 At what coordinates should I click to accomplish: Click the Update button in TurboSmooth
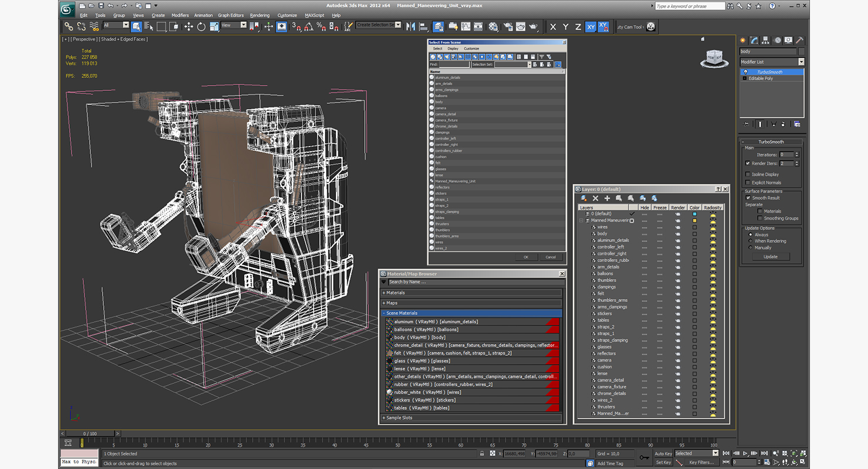(771, 256)
